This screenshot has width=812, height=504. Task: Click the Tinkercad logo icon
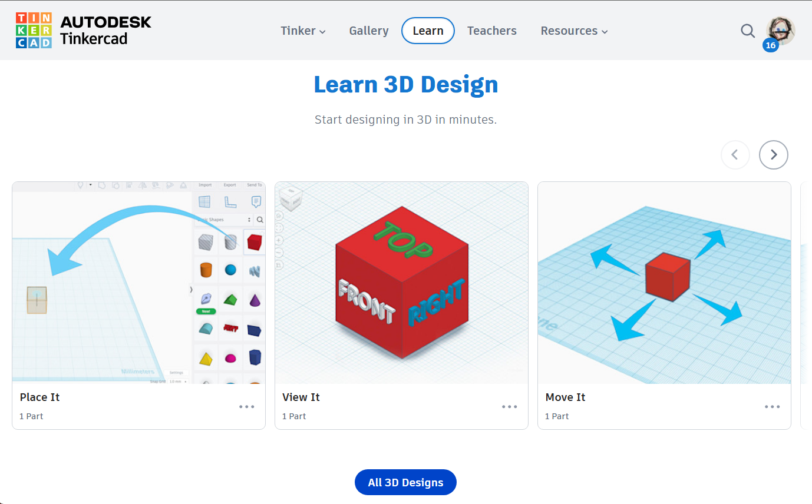(x=34, y=30)
